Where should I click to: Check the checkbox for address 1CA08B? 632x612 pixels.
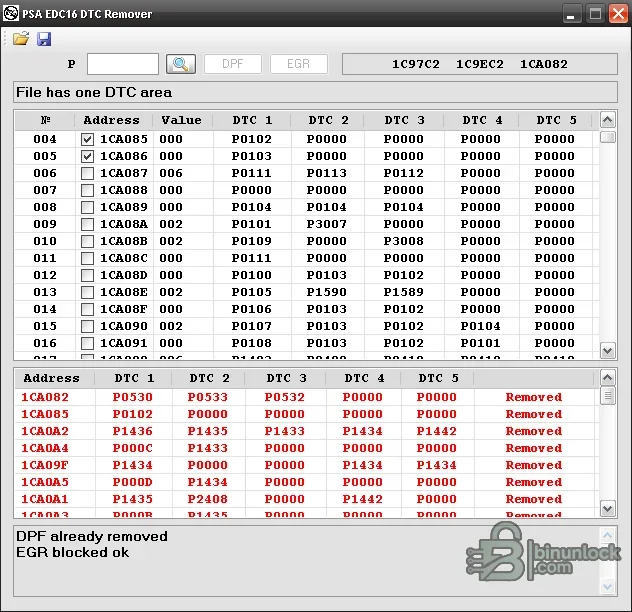[87, 241]
